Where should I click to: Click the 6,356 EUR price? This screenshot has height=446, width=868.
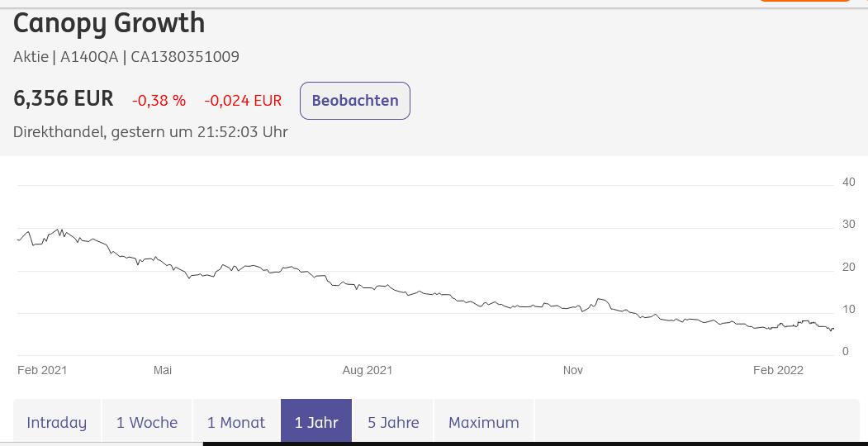coord(64,98)
